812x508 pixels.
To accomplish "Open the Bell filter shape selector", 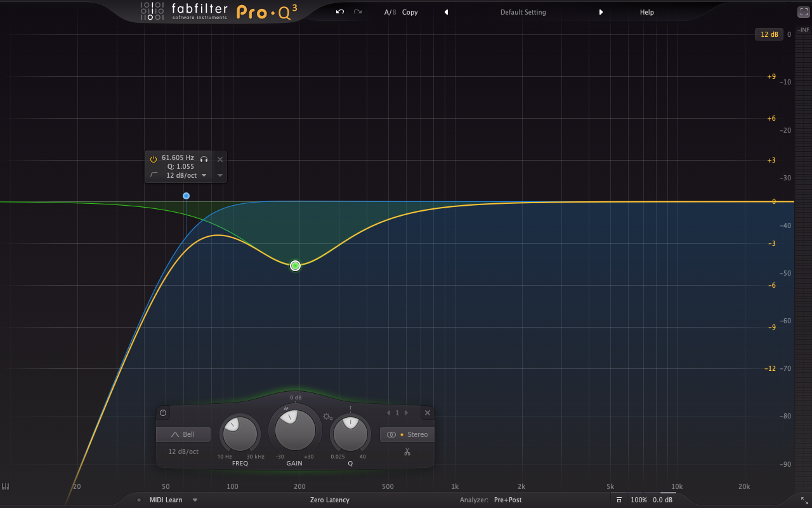I will [183, 434].
